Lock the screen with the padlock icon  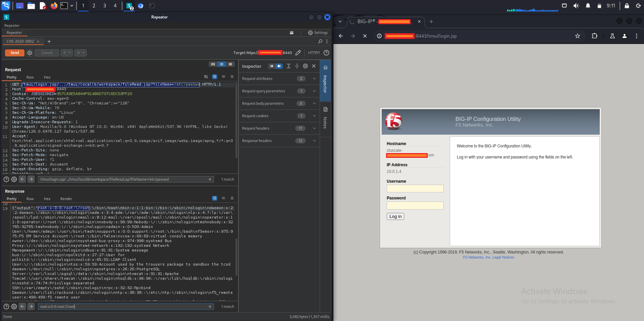tap(627, 6)
